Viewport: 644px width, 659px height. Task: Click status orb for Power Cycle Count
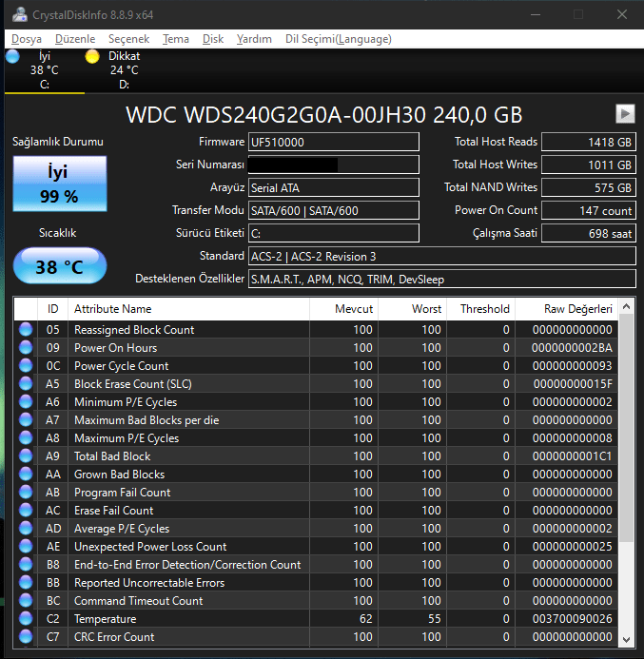pos(26,366)
